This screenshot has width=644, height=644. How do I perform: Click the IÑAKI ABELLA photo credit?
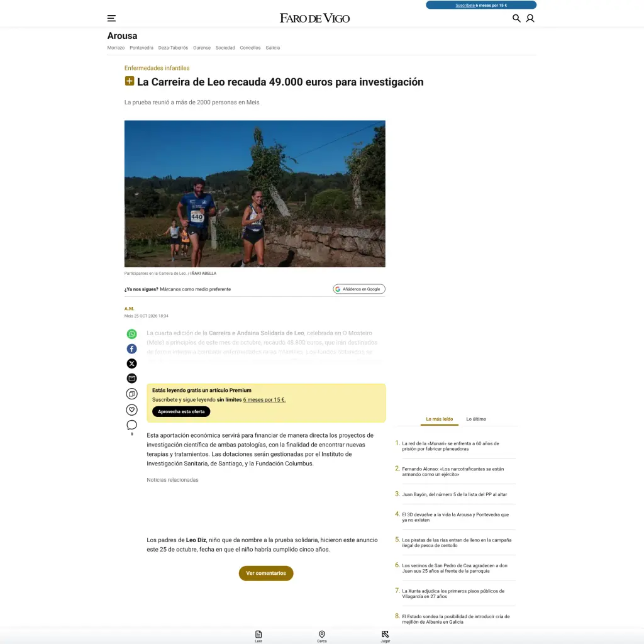pyautogui.click(x=203, y=273)
